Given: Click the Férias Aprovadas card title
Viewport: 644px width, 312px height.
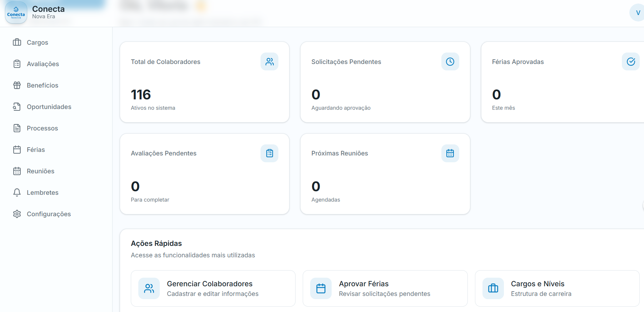Looking at the screenshot, I should 518,62.
